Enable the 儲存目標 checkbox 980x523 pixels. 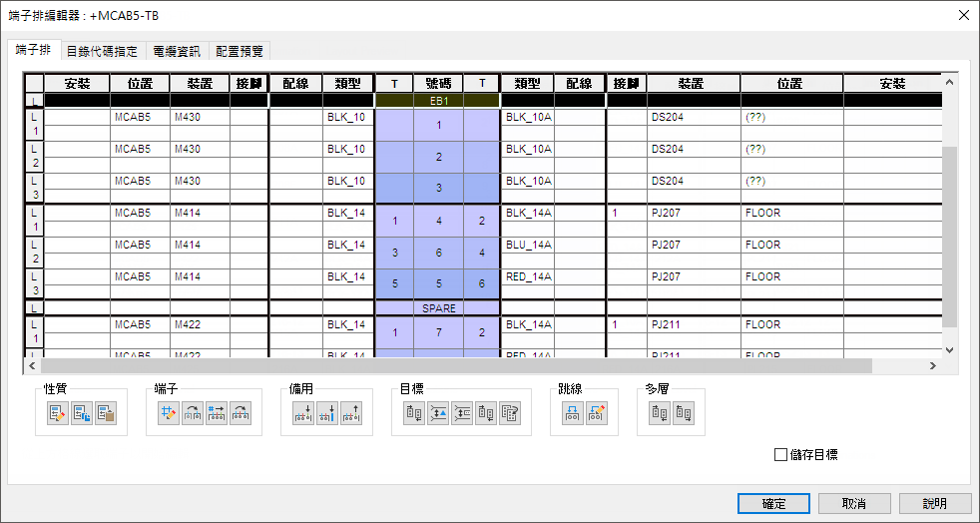pos(780,455)
